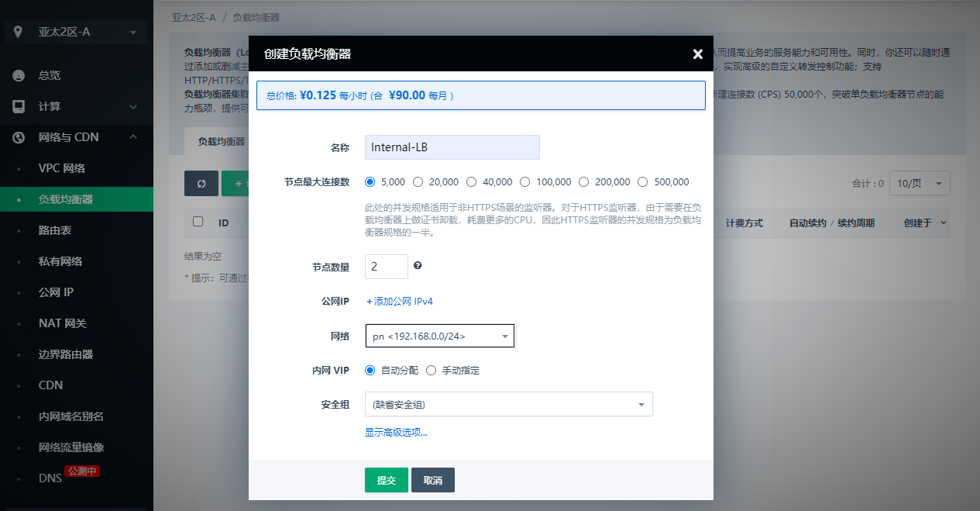Click the help icon beside 节点数量
The width and height of the screenshot is (980, 511).
coord(418,266)
